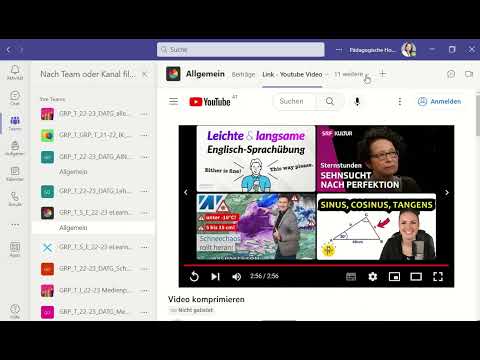This screenshot has width=480, height=360.
Task: Close the team filter with the X
Action: pos(145,74)
